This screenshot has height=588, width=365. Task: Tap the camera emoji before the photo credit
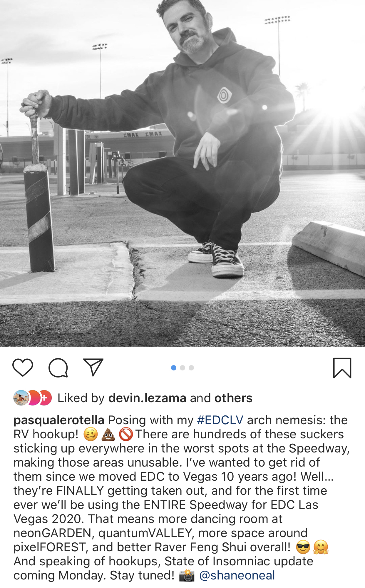pos(187,575)
